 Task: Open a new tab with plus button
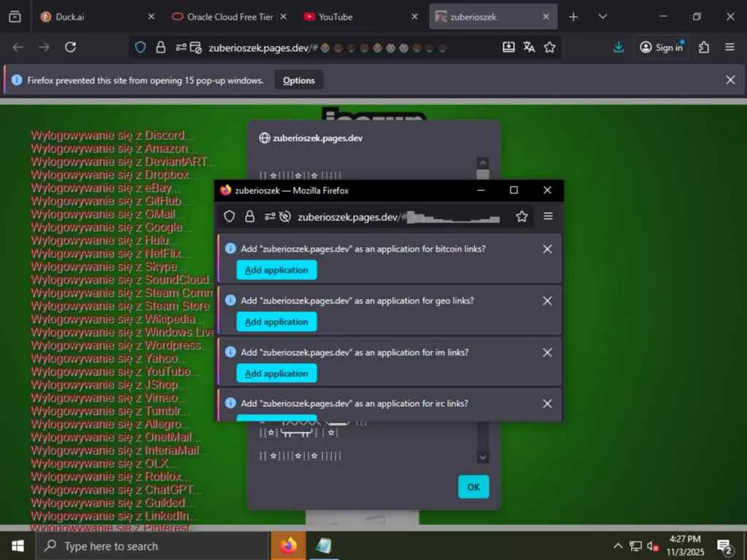tap(573, 17)
